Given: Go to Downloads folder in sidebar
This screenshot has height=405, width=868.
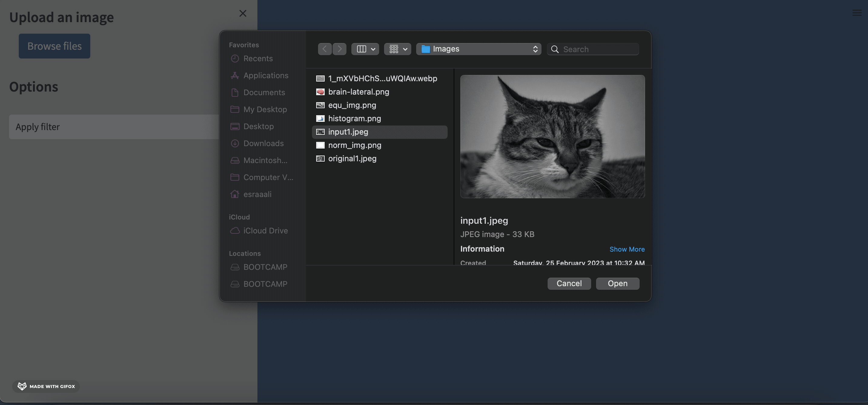Looking at the screenshot, I should point(263,143).
